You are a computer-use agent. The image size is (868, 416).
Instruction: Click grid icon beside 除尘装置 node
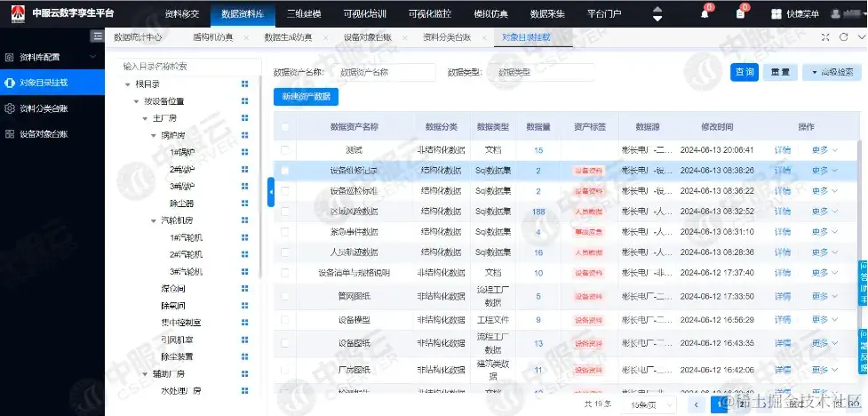tap(244, 356)
